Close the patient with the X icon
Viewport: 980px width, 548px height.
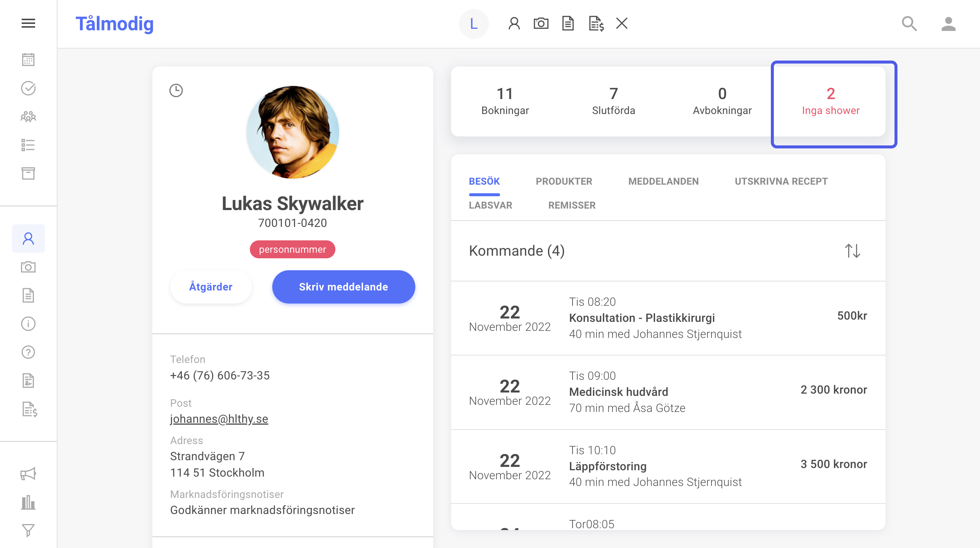(x=621, y=24)
